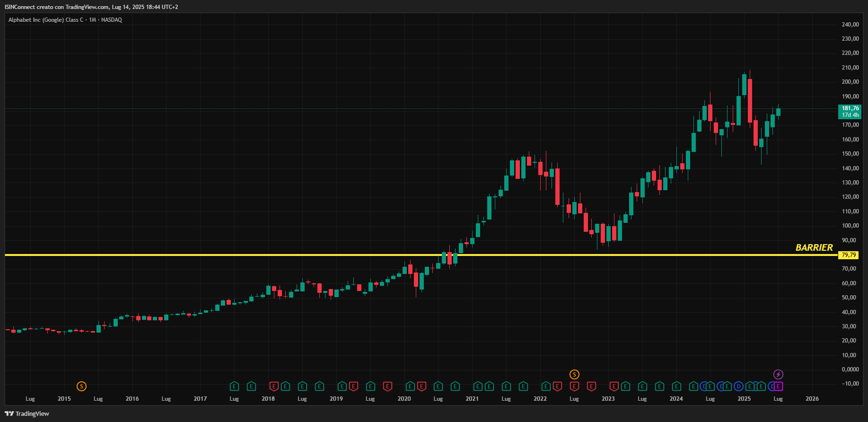This screenshot has height=422, width=868.
Task: Click the purple lightning icon above Lug 2025
Action: tap(778, 375)
